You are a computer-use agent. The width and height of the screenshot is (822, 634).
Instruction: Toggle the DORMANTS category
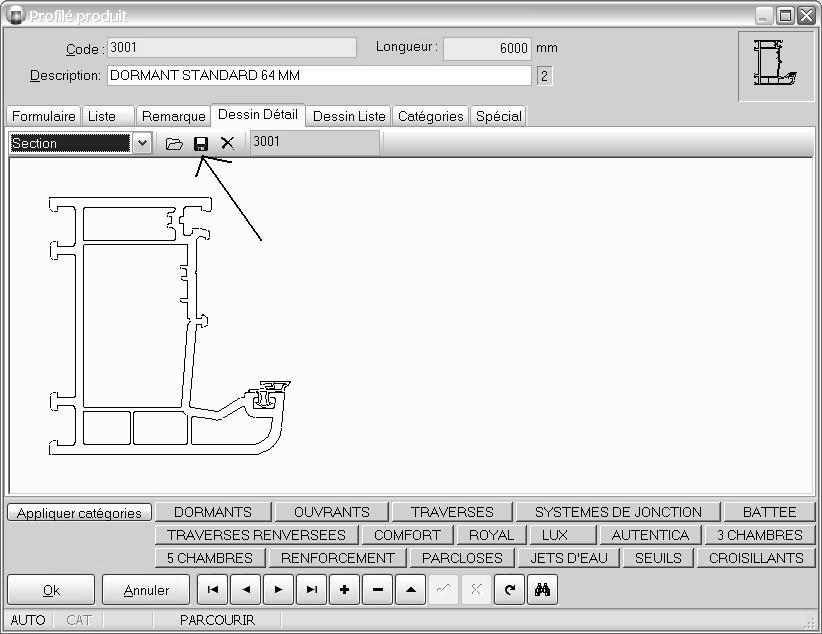pyautogui.click(x=213, y=512)
